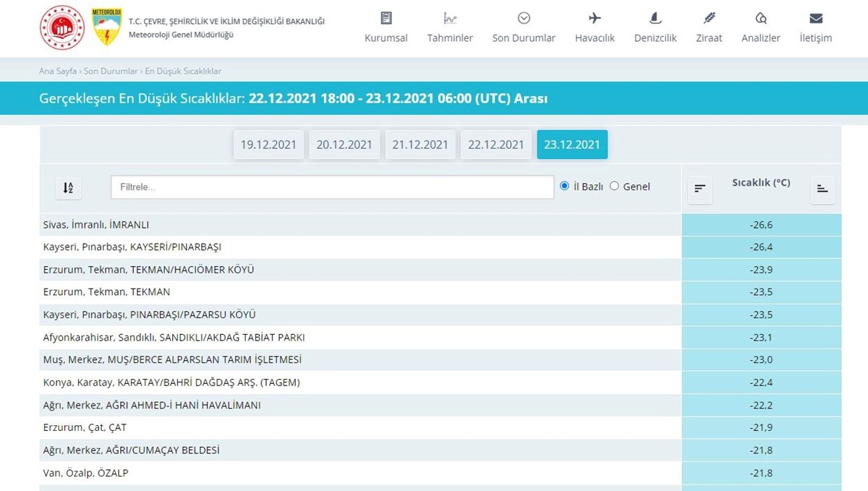Viewport: 868px width, 491px height.
Task: Select the Sivas İmranlı table row
Action: 360,225
